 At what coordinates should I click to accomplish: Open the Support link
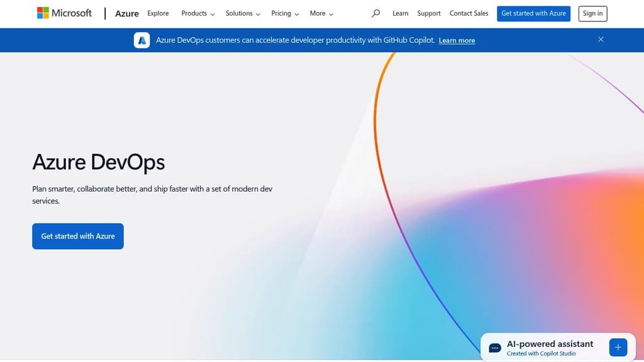(x=429, y=14)
